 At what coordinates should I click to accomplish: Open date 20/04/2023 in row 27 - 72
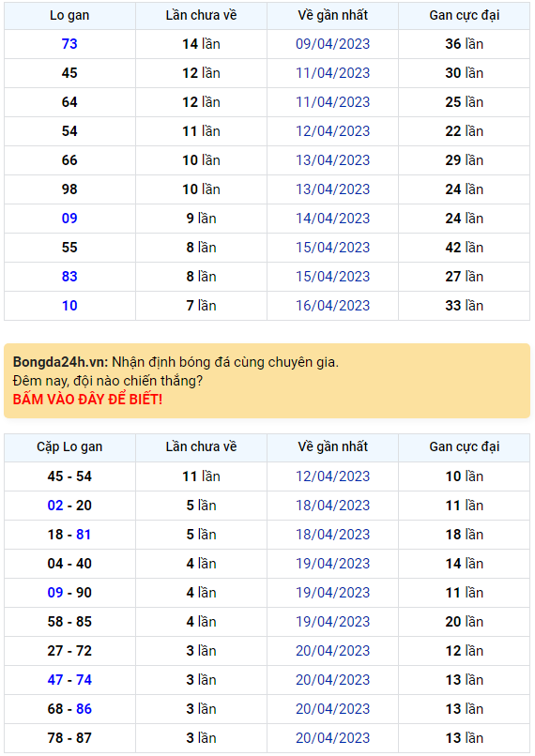coord(333,651)
